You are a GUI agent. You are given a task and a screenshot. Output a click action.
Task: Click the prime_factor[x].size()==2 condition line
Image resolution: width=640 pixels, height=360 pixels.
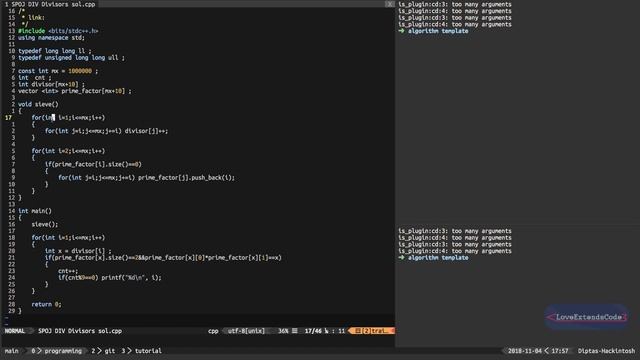(163, 258)
